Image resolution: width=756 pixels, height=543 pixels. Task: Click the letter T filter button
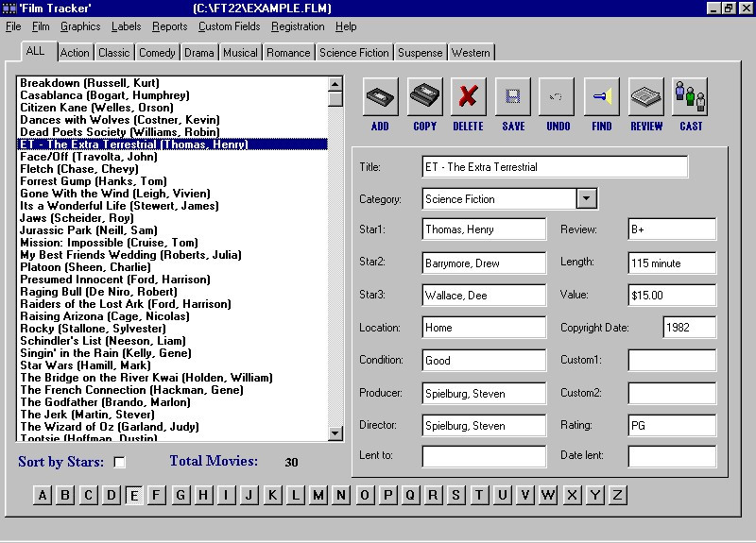pos(479,495)
